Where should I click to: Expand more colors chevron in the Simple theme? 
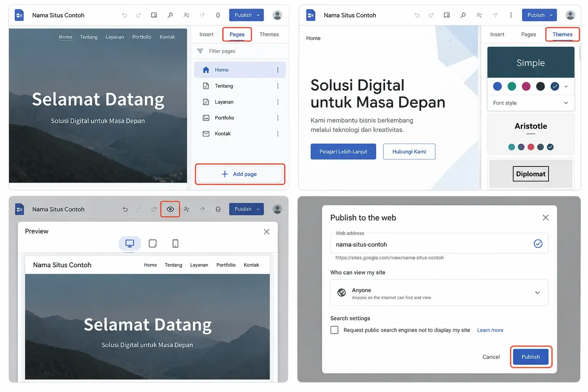click(567, 87)
